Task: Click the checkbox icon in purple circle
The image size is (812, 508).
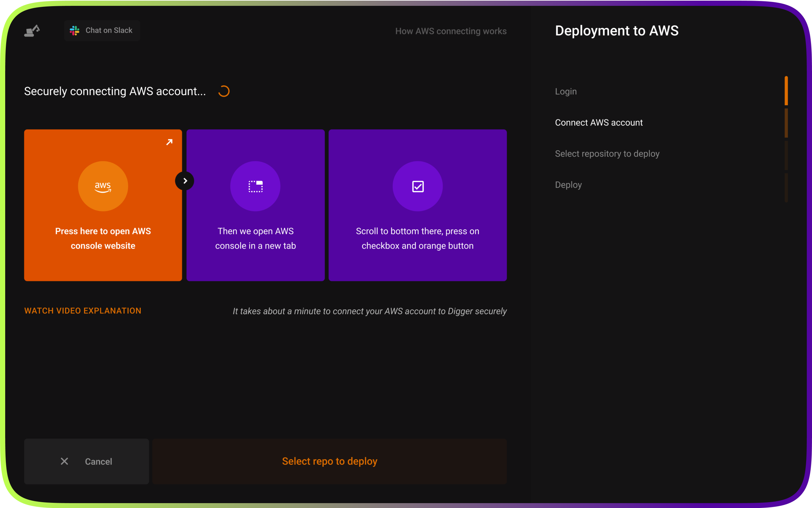Action: (418, 186)
